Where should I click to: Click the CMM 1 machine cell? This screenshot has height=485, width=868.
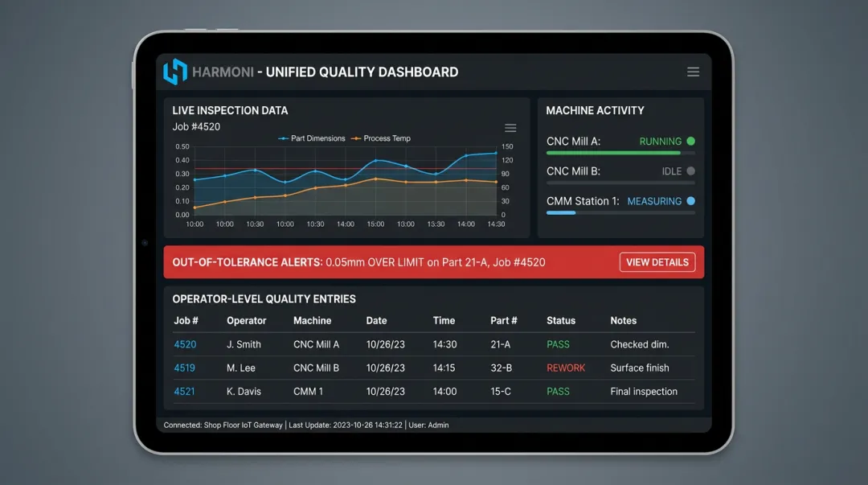tap(308, 392)
